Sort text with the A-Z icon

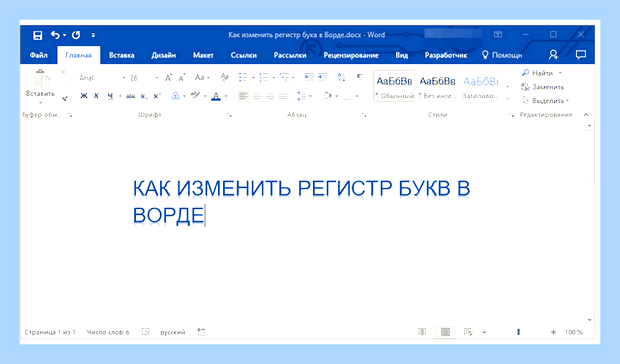(341, 77)
